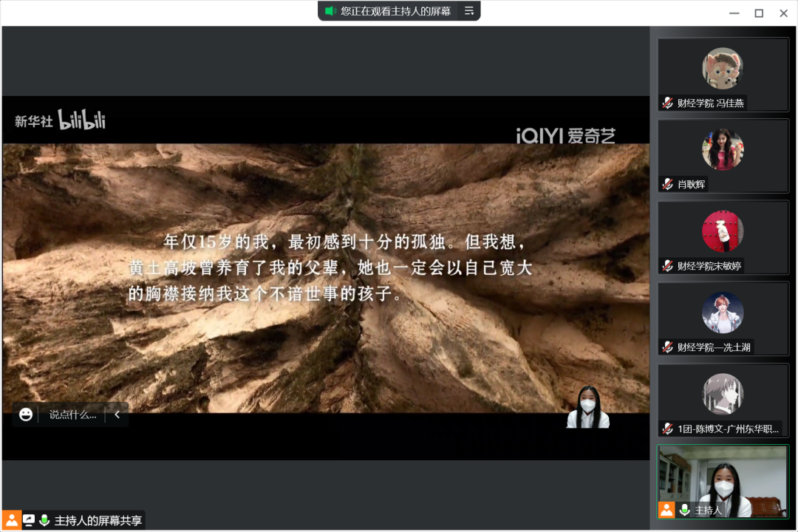Select the avatar of 财经学院 冯佳燕

[723, 68]
